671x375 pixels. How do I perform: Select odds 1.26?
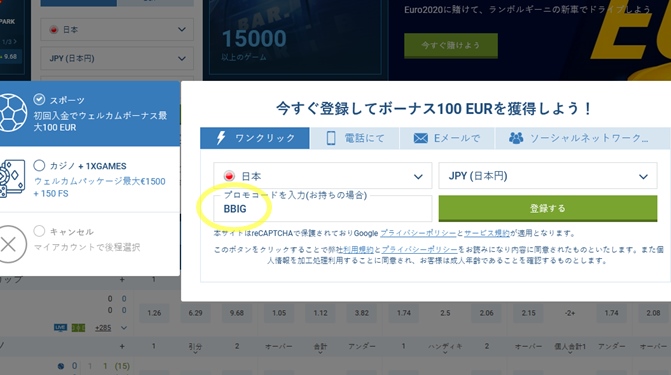(154, 313)
